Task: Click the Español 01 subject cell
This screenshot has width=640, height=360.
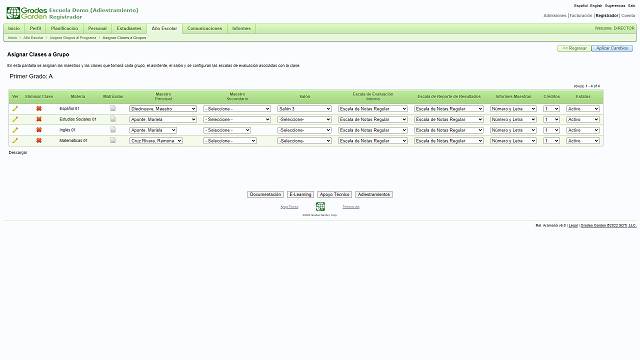Action: point(69,109)
